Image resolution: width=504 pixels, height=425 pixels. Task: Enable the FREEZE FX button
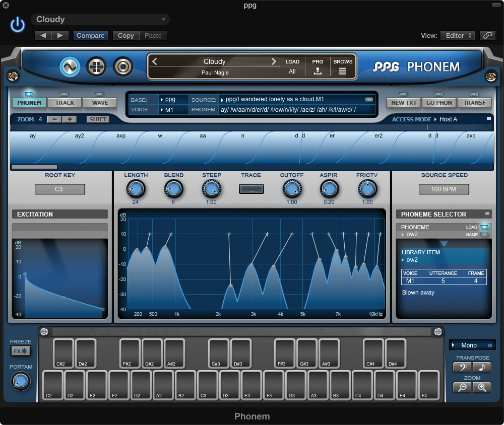point(21,351)
